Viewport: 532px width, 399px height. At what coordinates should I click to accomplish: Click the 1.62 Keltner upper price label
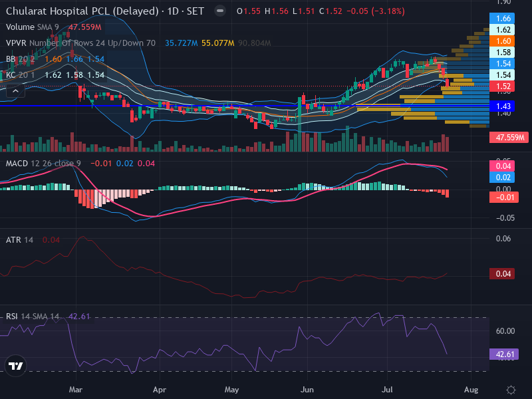pos(502,30)
